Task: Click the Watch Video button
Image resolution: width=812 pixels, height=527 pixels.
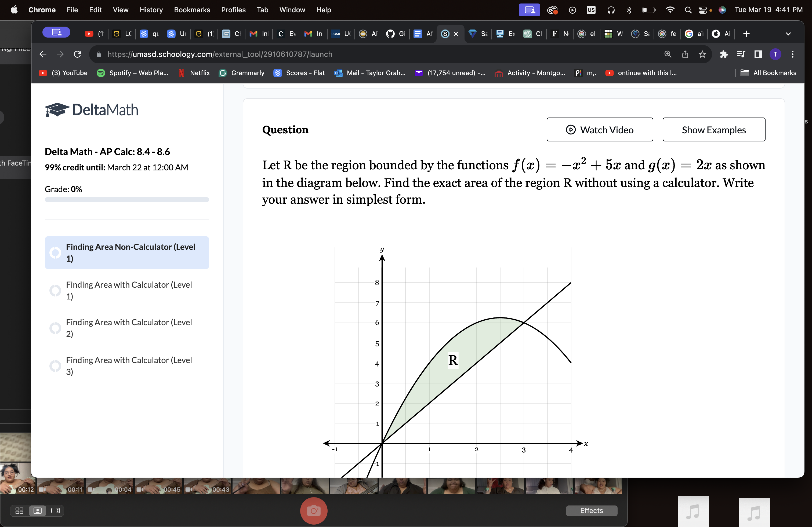Action: (600, 130)
